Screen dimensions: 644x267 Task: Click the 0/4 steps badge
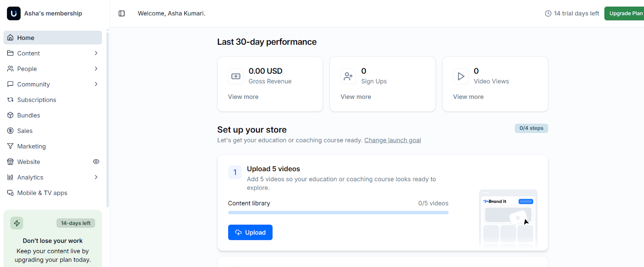tap(531, 128)
